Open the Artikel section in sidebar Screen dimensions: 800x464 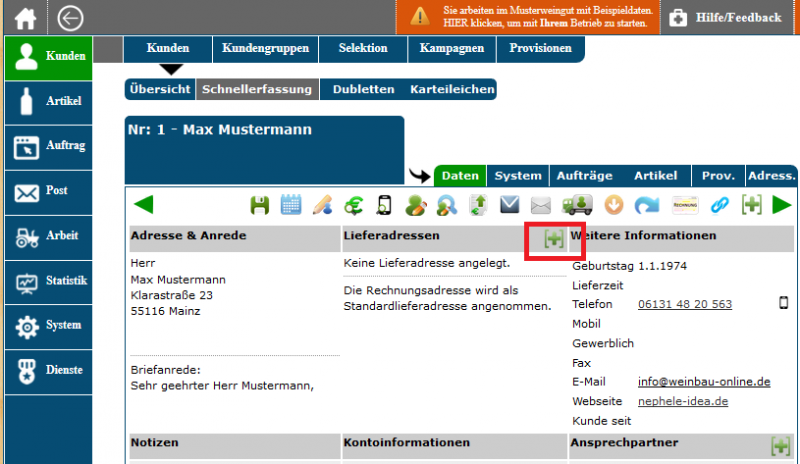(48, 101)
